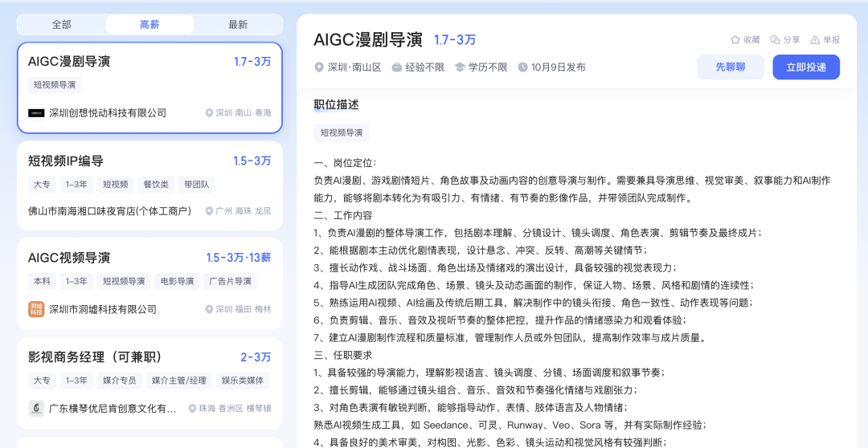The width and height of the screenshot is (868, 448).
Task: Switch to the 全部 tab
Action: pos(61,24)
